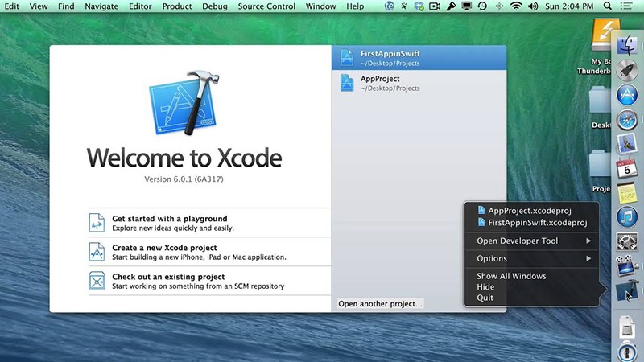This screenshot has width=644, height=362.
Task: Open Finder from the Dock
Action: click(x=627, y=45)
